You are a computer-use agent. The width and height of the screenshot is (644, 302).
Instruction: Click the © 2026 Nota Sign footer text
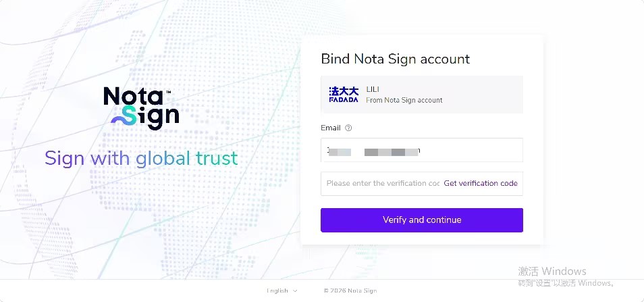pos(350,291)
